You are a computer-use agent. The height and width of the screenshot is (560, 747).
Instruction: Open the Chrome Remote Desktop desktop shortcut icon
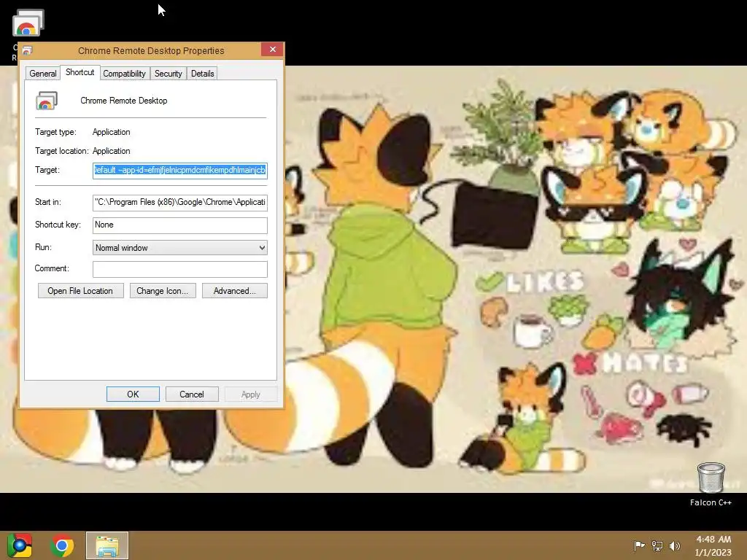[x=28, y=23]
